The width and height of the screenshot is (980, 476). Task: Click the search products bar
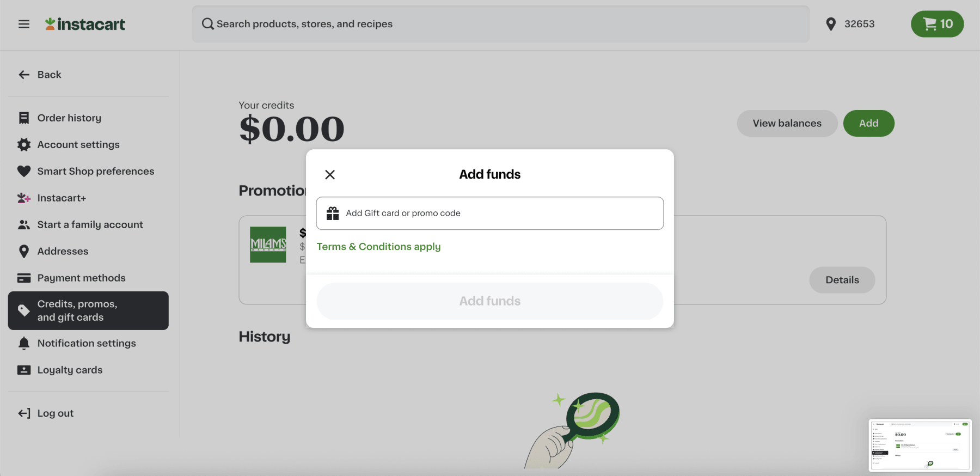click(500, 24)
